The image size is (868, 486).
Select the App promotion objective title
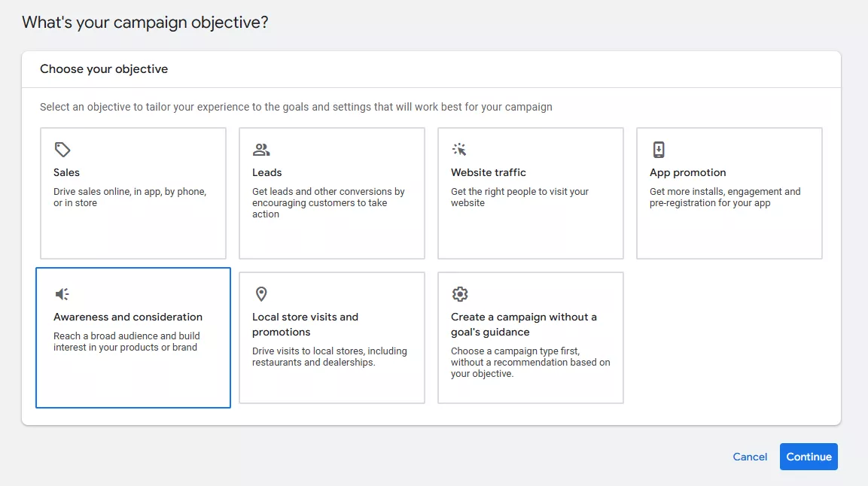click(x=687, y=172)
